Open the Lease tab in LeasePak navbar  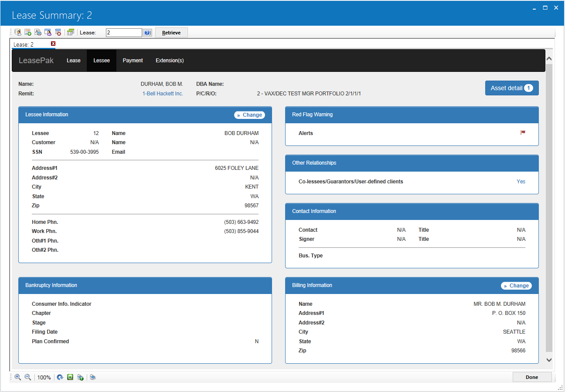click(x=74, y=61)
